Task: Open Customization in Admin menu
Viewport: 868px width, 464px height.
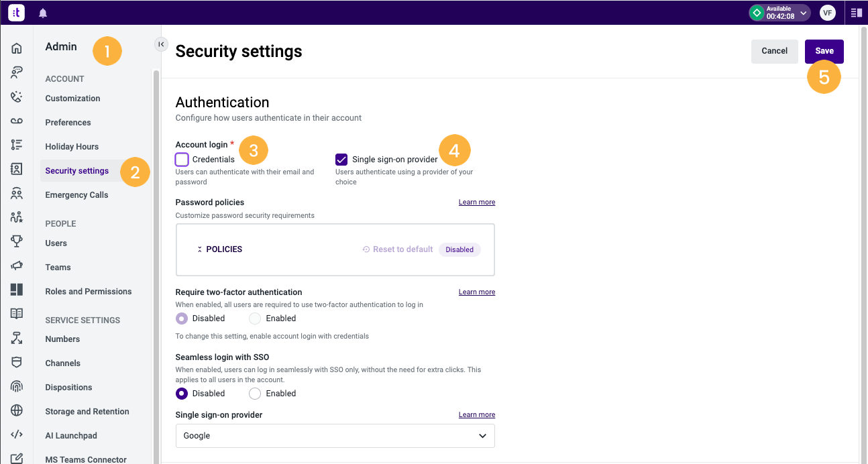Action: 72,99
